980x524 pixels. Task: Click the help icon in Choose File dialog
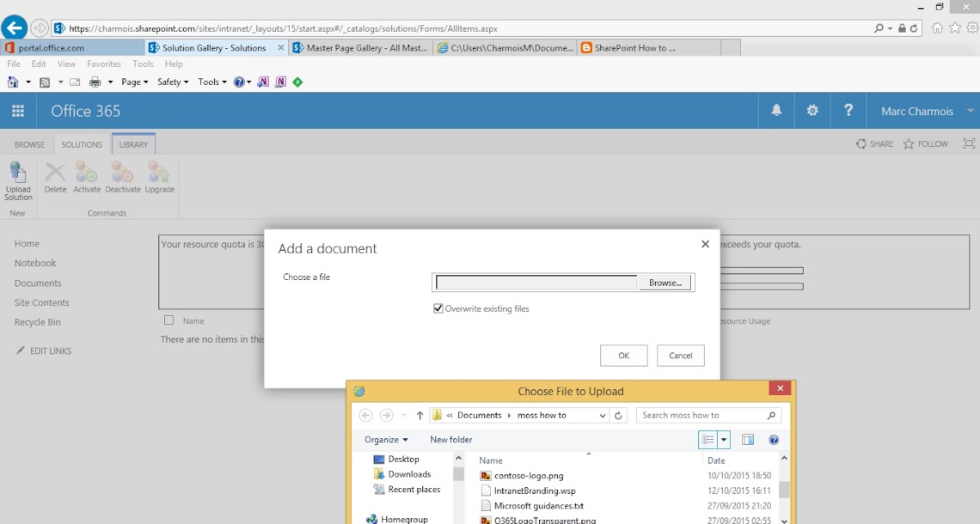[773, 440]
